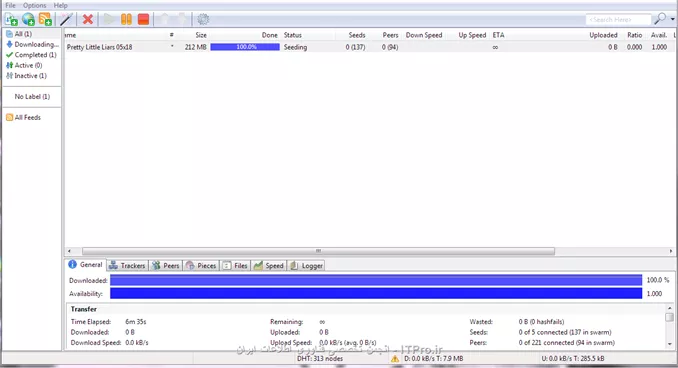
Task: Click the 100.0% progress bar in torrent row
Action: 245,47
